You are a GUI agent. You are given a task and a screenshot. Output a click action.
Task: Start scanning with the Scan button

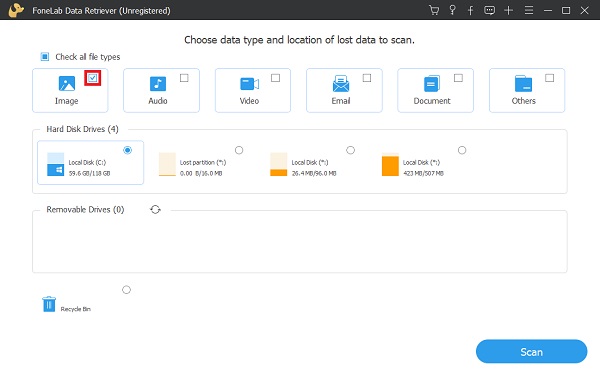(x=532, y=352)
